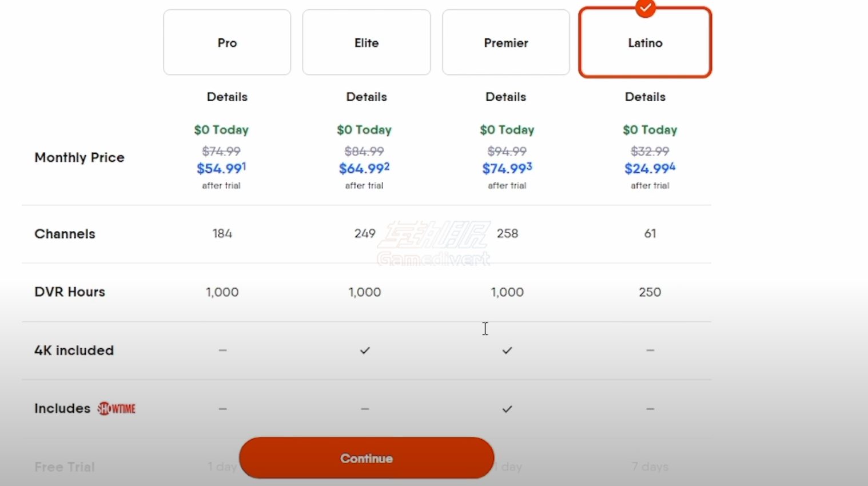Click Premier's Showtime checkmark
The height and width of the screenshot is (486, 868).
click(507, 409)
